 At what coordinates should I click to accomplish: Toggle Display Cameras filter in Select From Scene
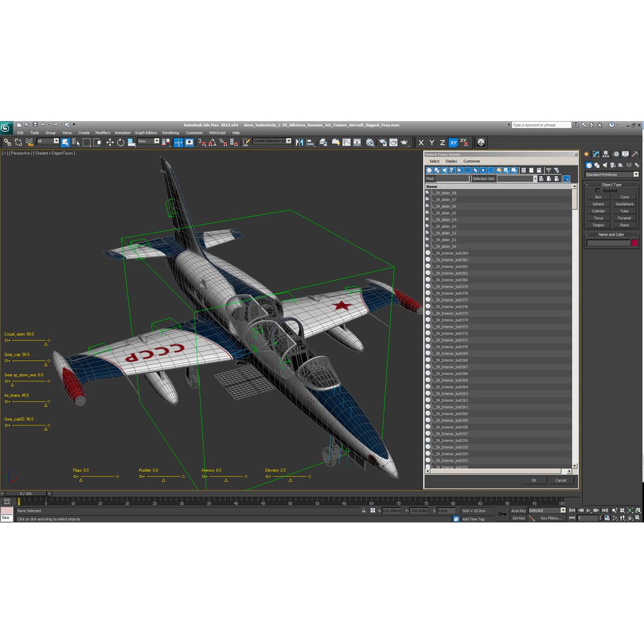tap(452, 170)
